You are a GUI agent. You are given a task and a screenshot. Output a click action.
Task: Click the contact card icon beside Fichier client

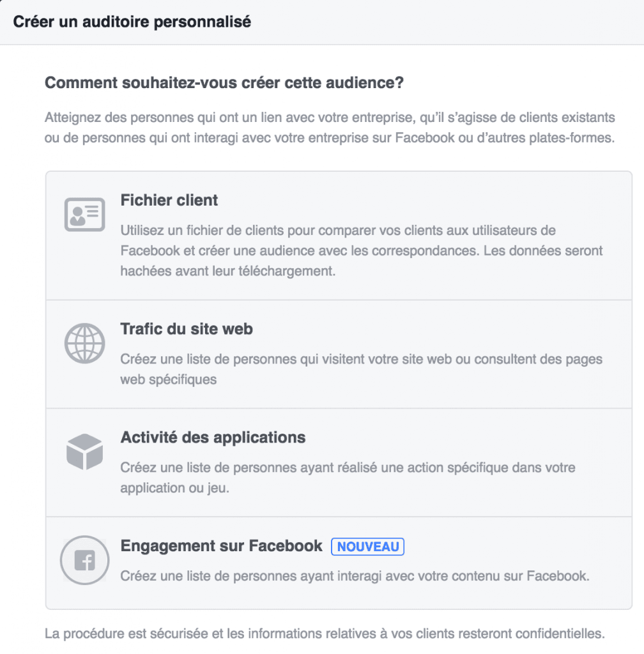(x=84, y=216)
